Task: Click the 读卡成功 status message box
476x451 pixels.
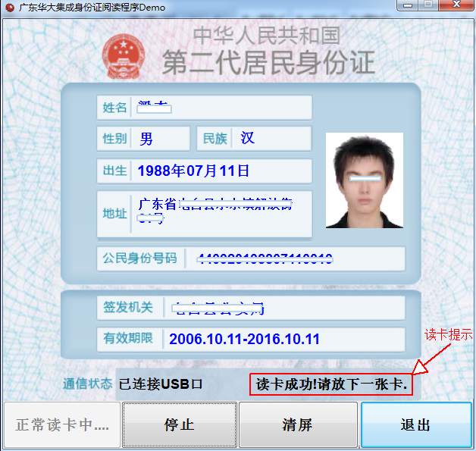Action: pos(331,384)
